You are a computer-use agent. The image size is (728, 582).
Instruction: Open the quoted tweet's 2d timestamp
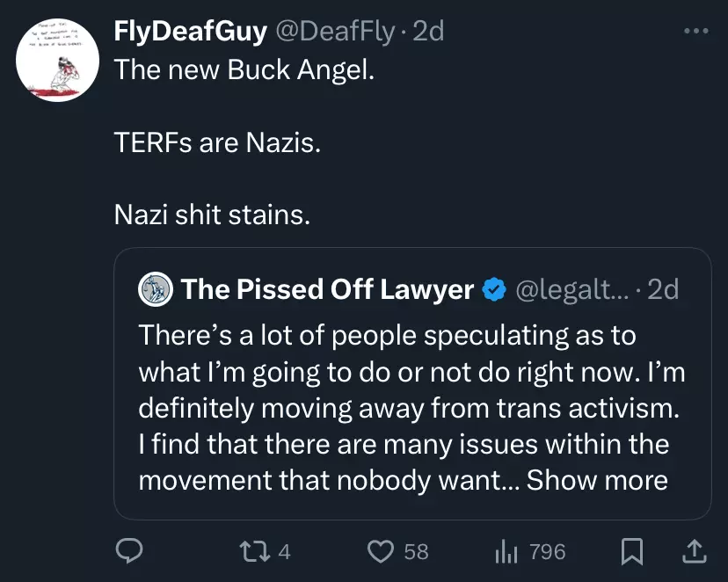[663, 289]
